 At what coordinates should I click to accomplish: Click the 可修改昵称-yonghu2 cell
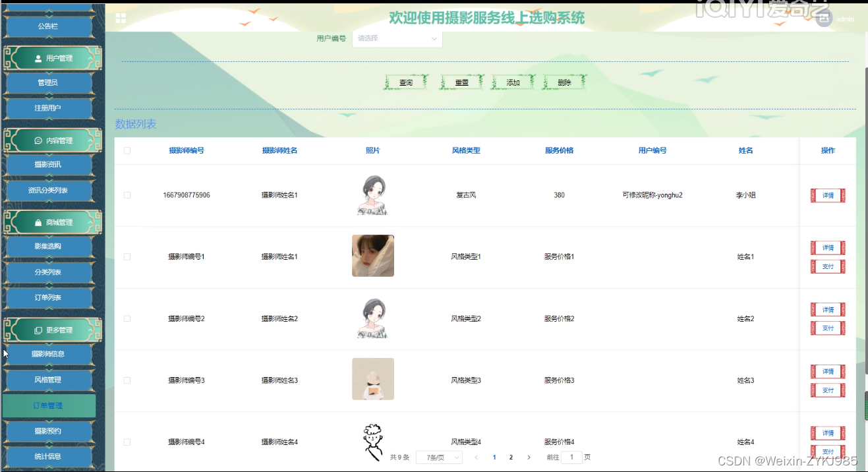pyautogui.click(x=652, y=195)
